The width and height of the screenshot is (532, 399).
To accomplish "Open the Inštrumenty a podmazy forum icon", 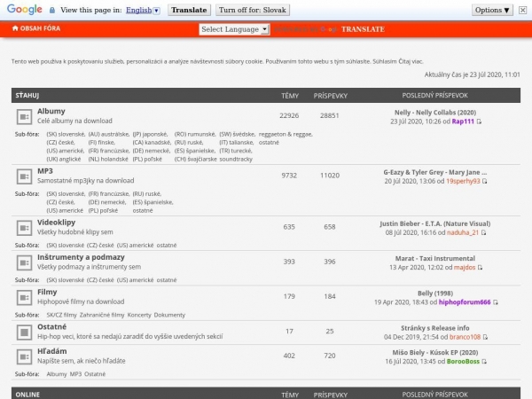I will 24,262.
